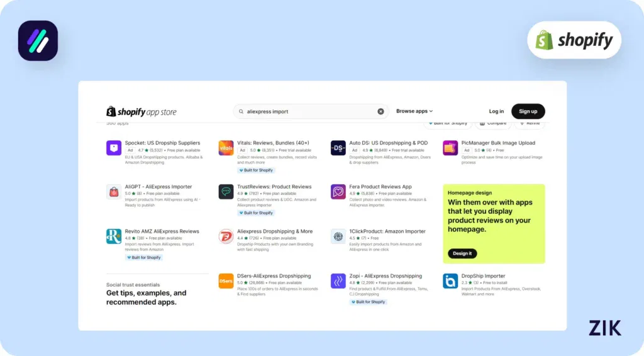Viewport: 644px width, 356px height.
Task: Open the AliGPT shopping bag icon
Action: [114, 192]
